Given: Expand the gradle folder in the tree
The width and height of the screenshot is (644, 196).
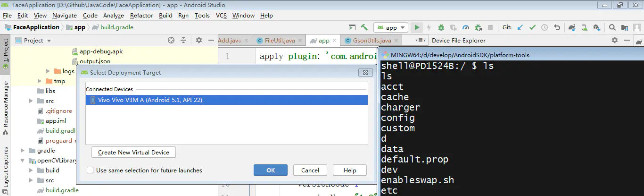Looking at the screenshot, I should [22, 151].
